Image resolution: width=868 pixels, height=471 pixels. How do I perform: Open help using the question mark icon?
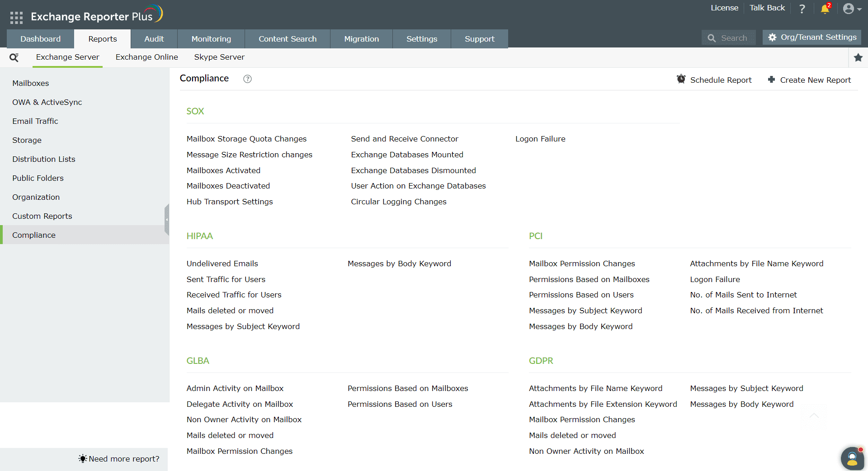[x=802, y=8]
